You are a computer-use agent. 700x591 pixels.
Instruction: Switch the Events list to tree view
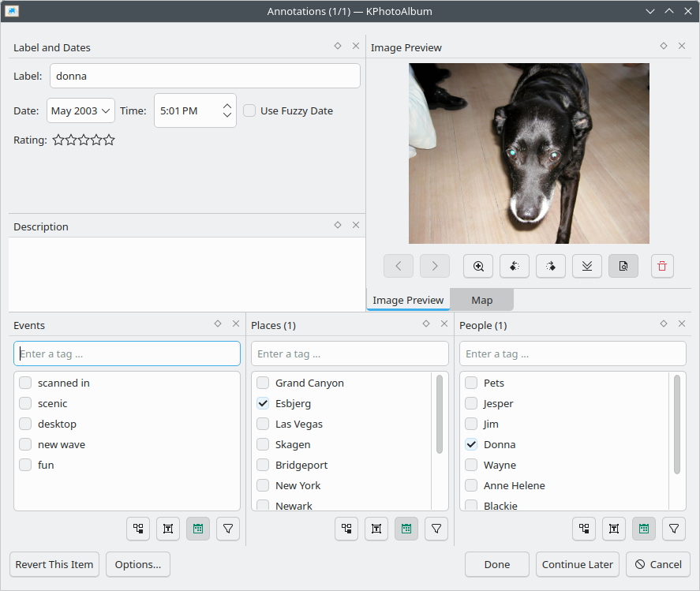coord(138,529)
